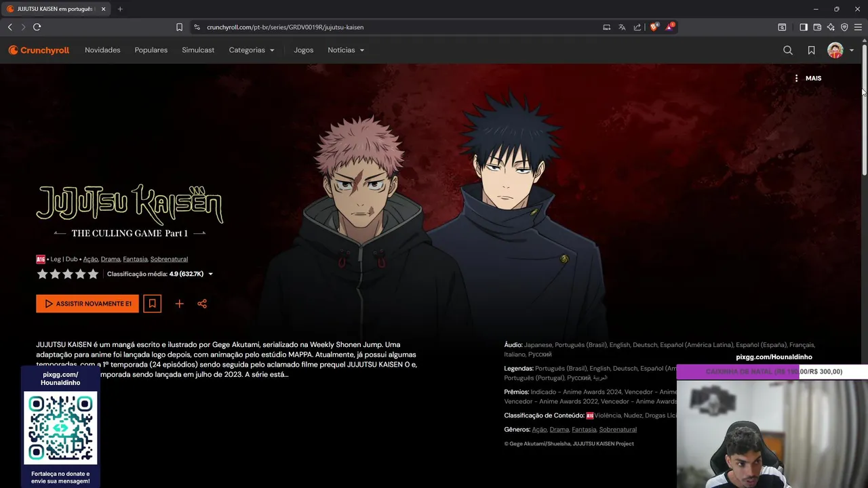Reload the page with the refresh icon
This screenshot has width=868, height=488.
(x=37, y=27)
